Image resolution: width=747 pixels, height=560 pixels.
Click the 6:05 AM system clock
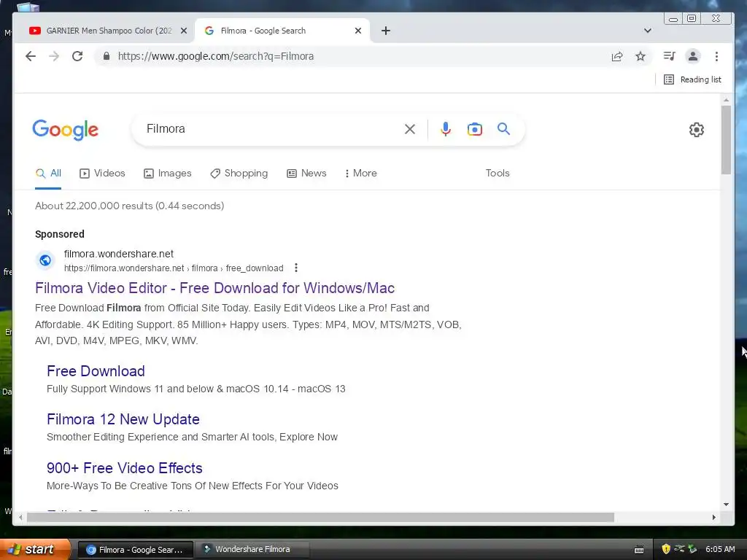[x=720, y=549]
